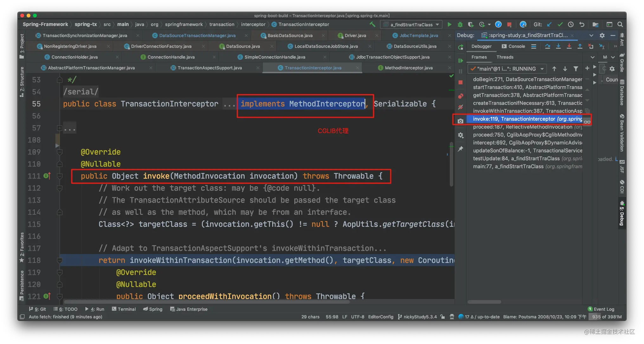Open the thread selector "main"@1 RUNNING

[x=507, y=69]
